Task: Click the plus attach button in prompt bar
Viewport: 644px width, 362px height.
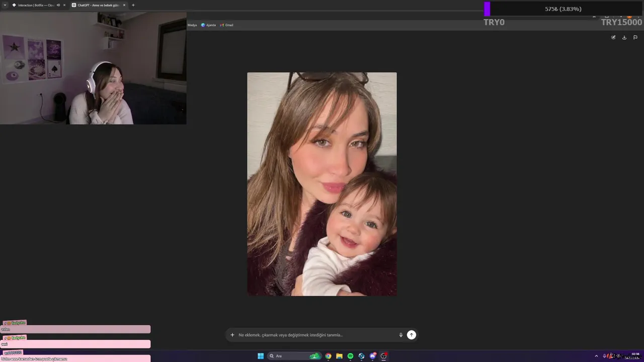Action: tap(232, 335)
